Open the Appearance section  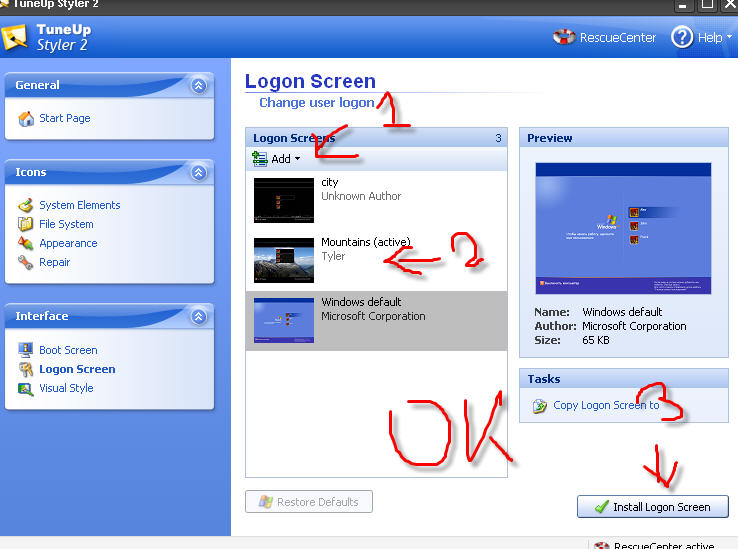[x=68, y=243]
